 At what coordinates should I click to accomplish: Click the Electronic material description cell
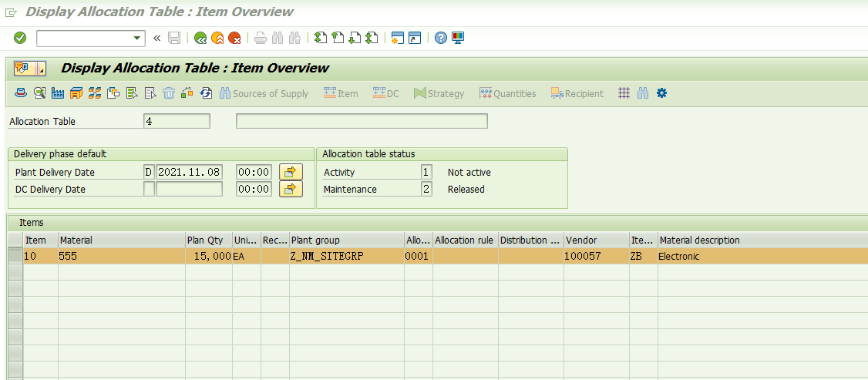pyautogui.click(x=763, y=256)
